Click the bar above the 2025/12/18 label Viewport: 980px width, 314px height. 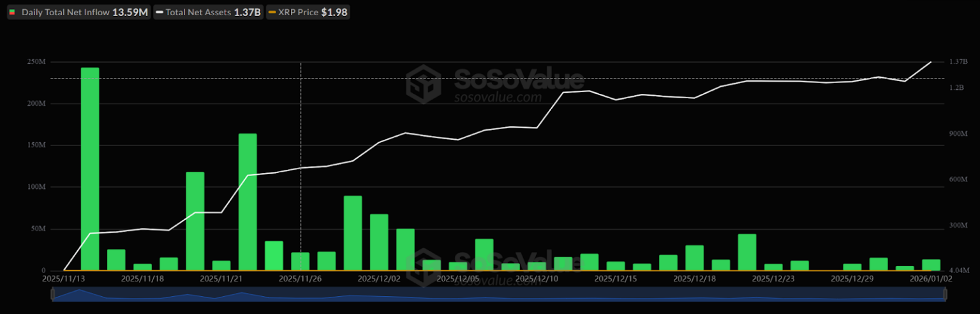click(694, 258)
